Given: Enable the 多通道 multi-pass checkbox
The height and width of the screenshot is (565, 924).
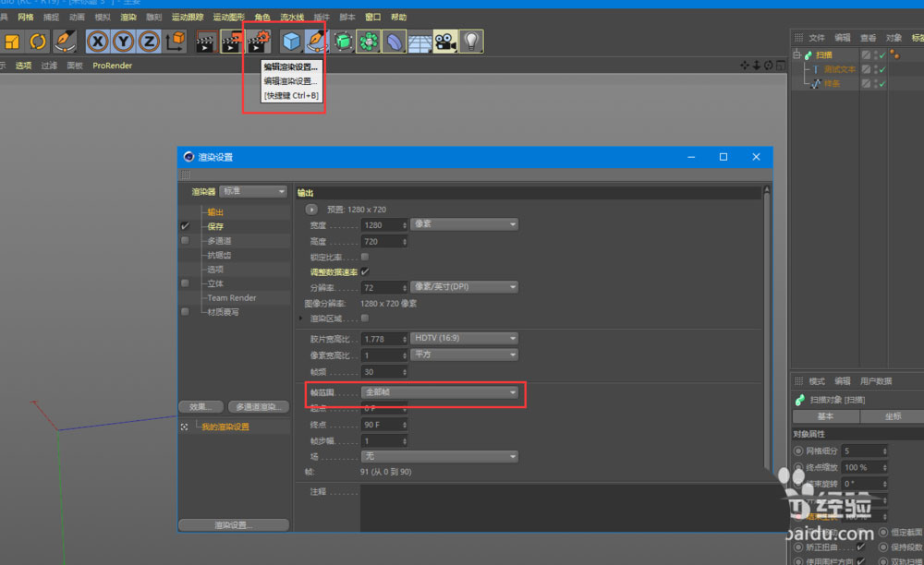Looking at the screenshot, I should click(x=185, y=241).
